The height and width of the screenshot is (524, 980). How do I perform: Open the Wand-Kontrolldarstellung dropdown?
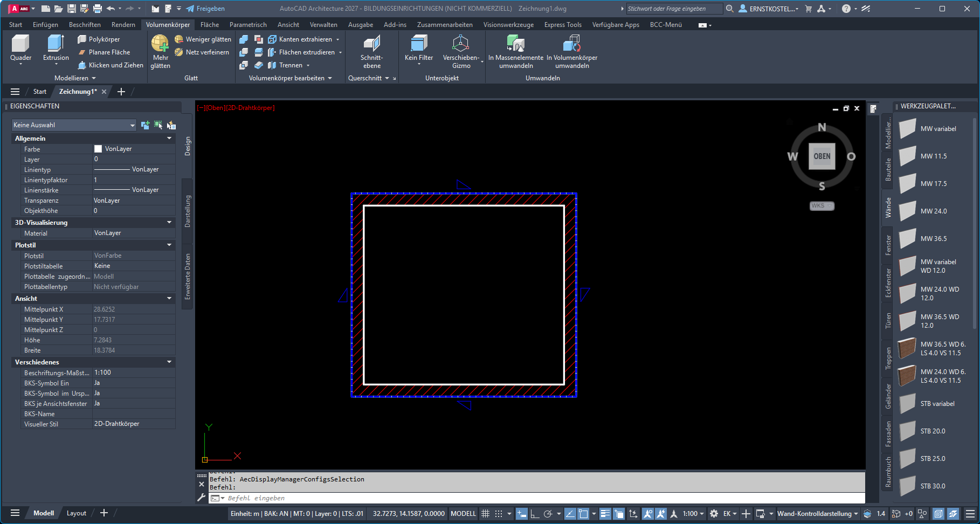[818, 514]
